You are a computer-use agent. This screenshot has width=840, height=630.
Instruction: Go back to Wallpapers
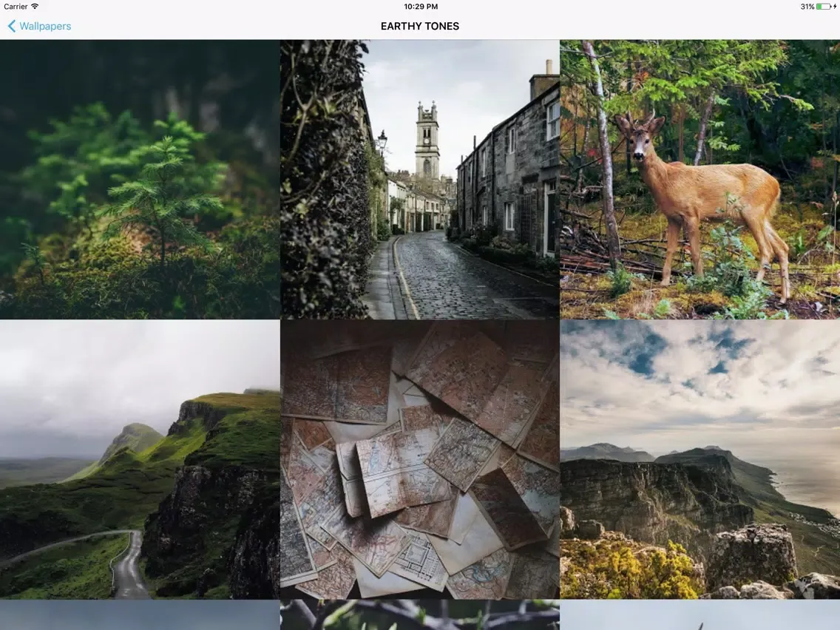coord(39,26)
